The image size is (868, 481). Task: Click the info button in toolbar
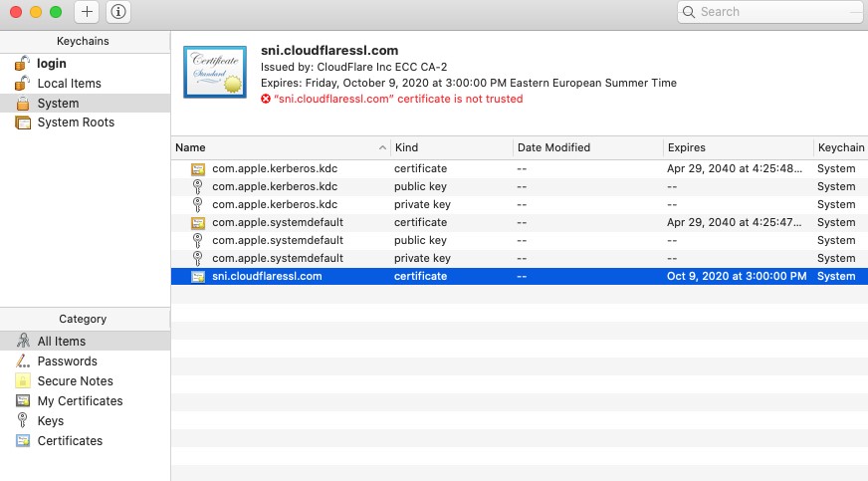(118, 12)
